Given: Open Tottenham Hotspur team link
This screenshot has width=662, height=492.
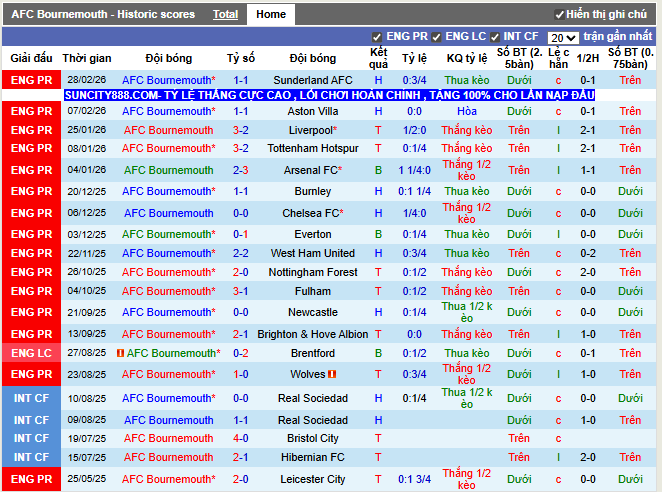Looking at the screenshot, I should (313, 148).
